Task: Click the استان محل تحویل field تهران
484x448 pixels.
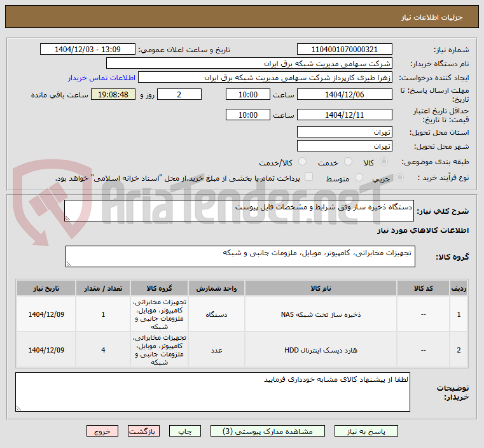Action: pyautogui.click(x=345, y=132)
